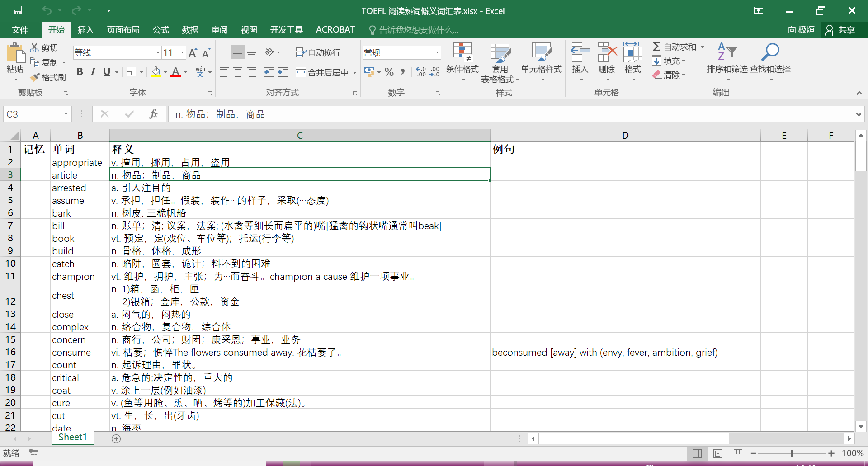Decrease indent in alignment group

pos(269,72)
